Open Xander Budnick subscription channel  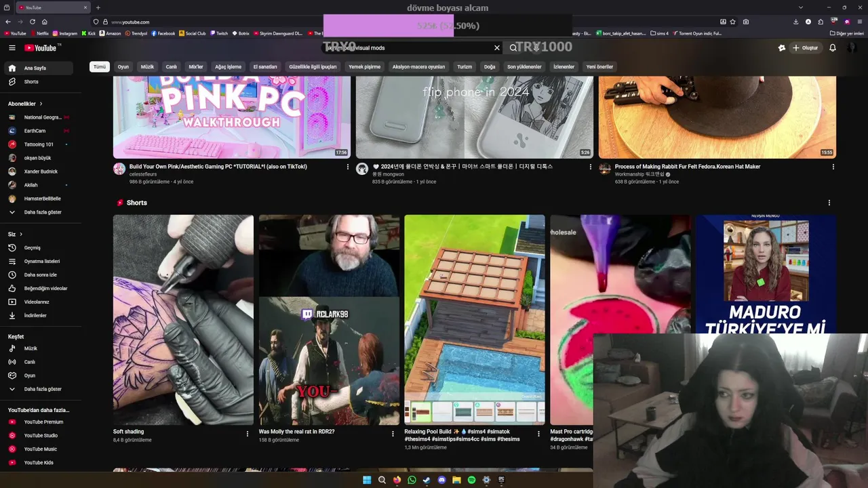click(39, 171)
